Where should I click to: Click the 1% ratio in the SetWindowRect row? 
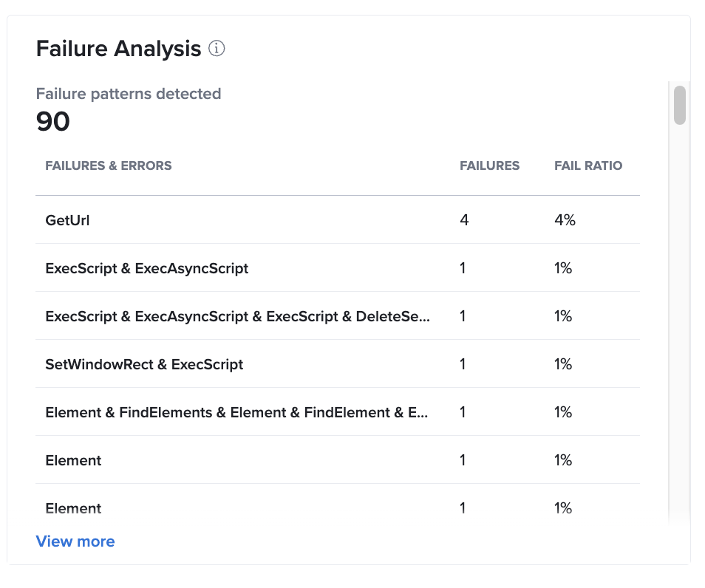[563, 364]
